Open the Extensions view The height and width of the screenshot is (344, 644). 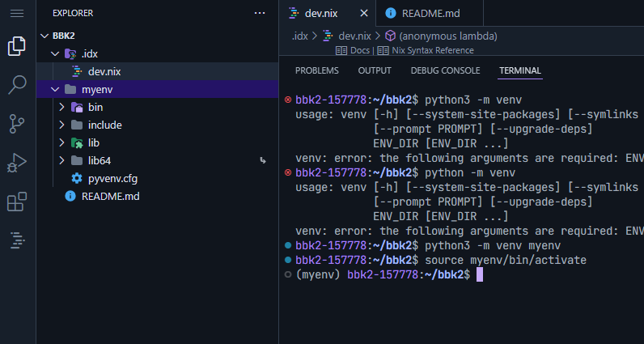click(17, 202)
